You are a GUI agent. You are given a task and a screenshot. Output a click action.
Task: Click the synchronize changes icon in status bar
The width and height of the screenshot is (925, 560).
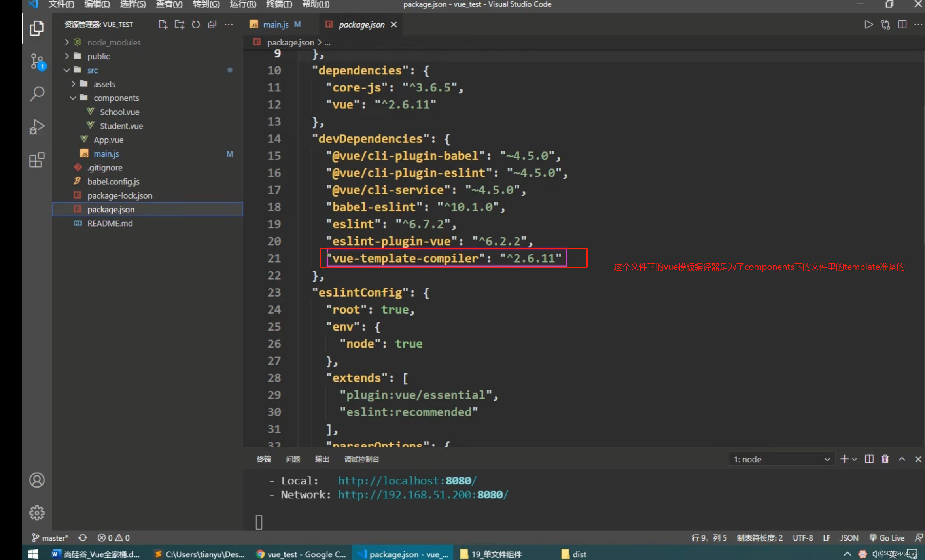pos(83,537)
